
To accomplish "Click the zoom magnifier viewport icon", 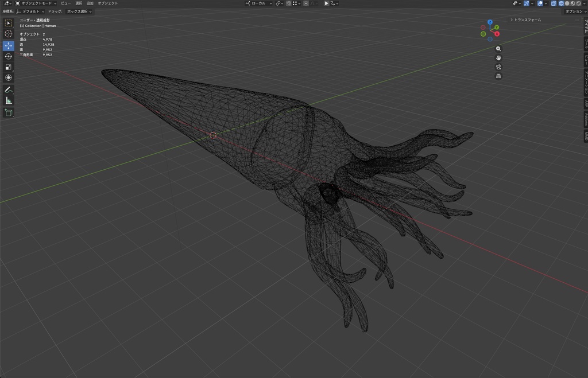I will point(498,49).
